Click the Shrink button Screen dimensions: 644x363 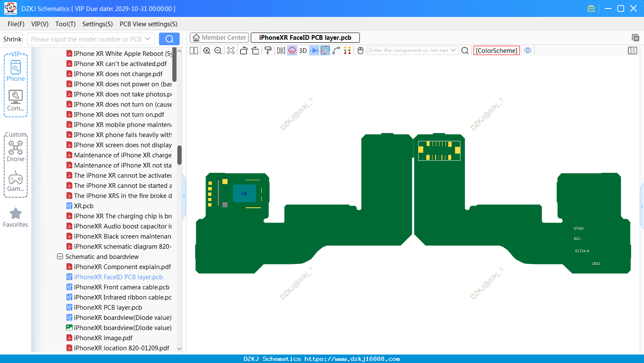coord(13,39)
